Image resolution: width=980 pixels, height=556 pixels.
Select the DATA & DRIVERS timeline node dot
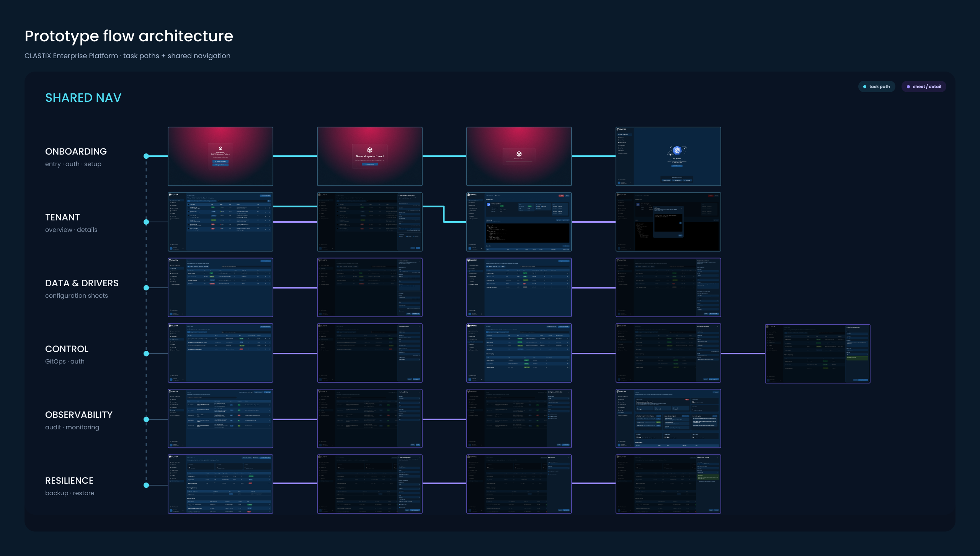click(x=146, y=288)
